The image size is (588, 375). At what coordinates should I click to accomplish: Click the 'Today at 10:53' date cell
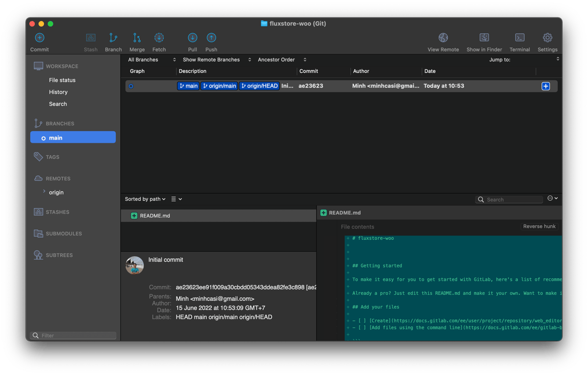click(444, 86)
